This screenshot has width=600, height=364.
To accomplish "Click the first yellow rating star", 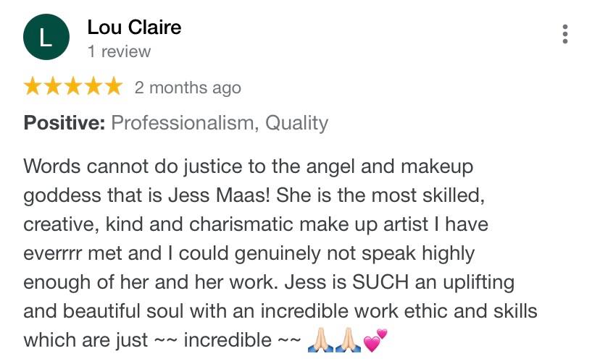I will tap(33, 88).
